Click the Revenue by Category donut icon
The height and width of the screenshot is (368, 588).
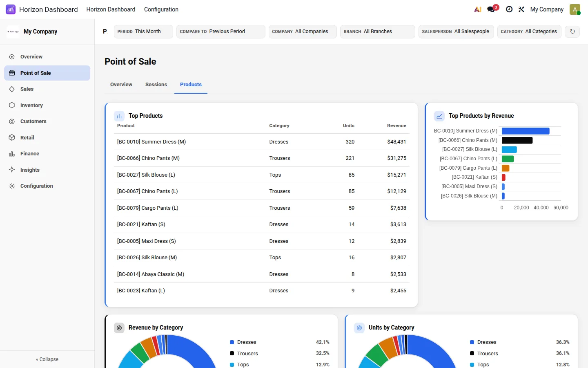(119, 328)
